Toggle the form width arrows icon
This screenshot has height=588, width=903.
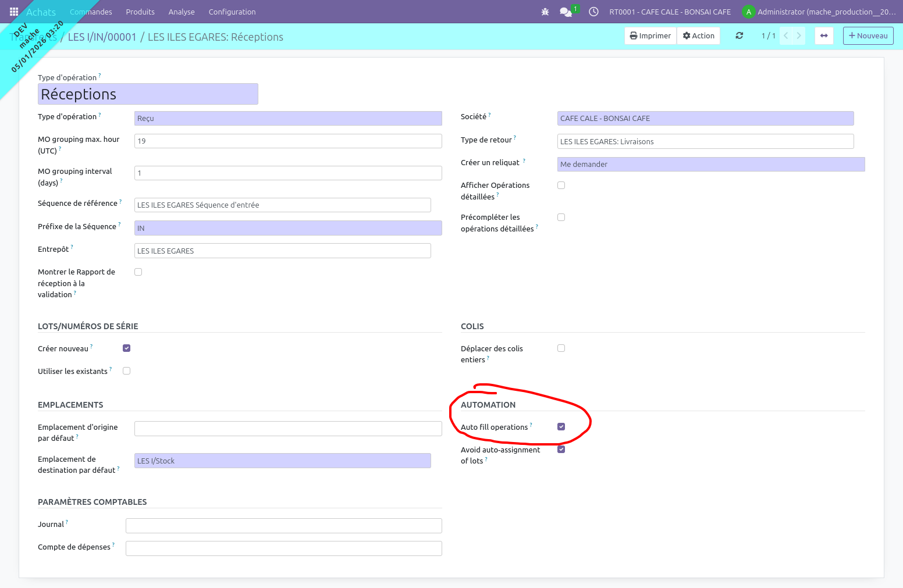824,36
